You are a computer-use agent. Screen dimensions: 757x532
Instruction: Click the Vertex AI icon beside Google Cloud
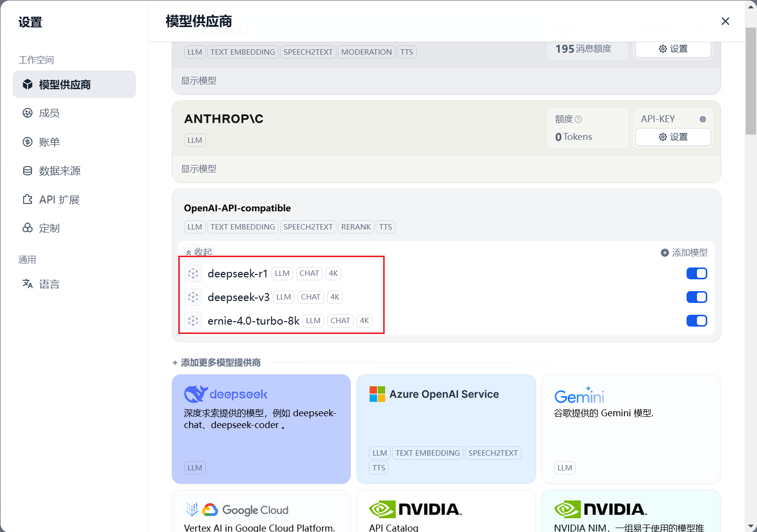click(x=192, y=509)
